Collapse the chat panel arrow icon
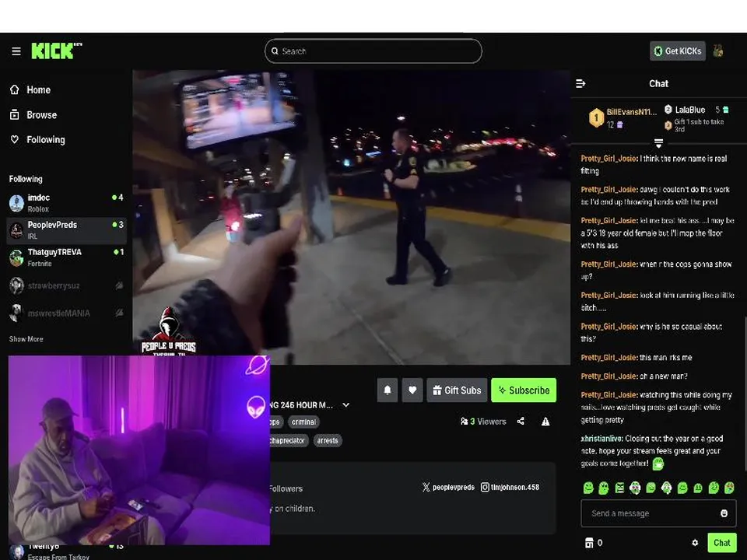The width and height of the screenshot is (747, 560). click(580, 84)
